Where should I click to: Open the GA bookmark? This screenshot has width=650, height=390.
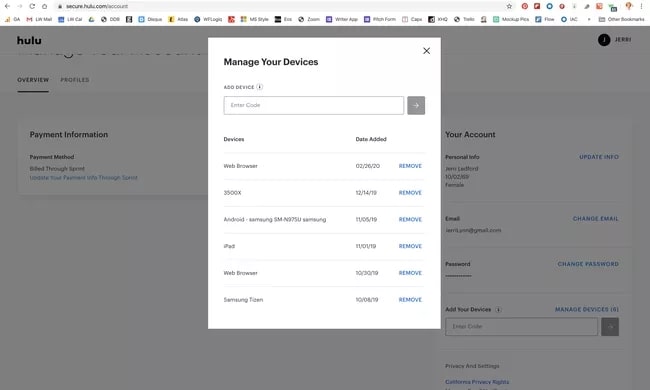pos(12,19)
